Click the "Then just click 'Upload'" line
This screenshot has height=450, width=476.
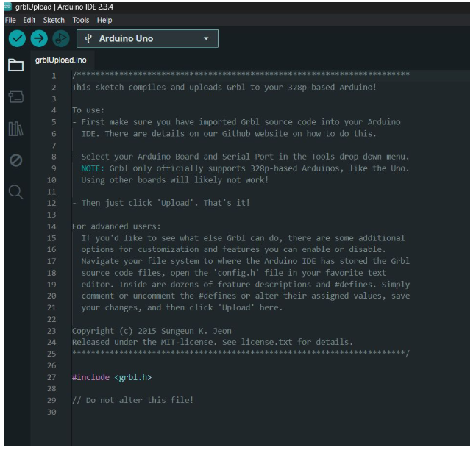(161, 203)
